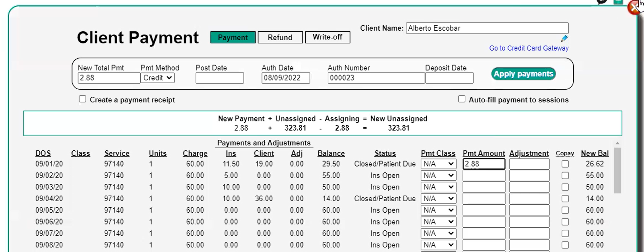
Task: Expand Pmt Class dropdown for 09/01/20
Action: [438, 164]
